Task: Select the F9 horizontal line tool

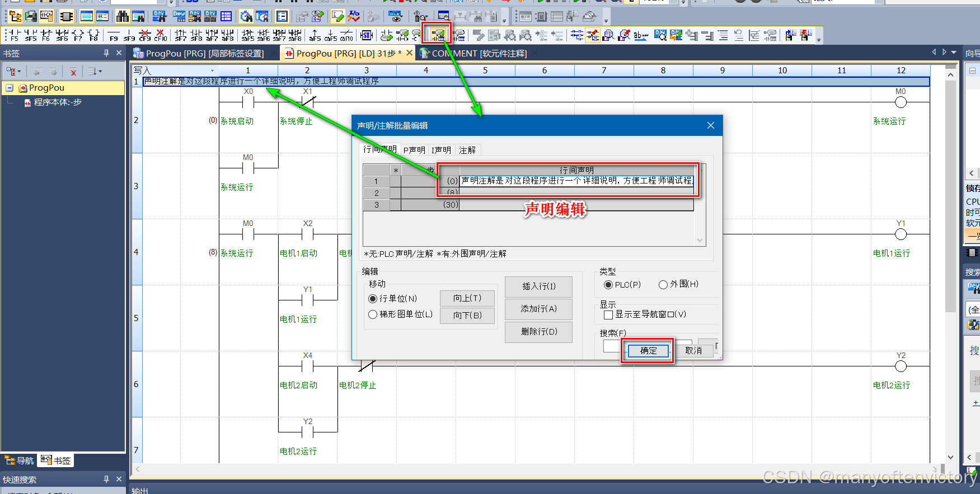Action: point(114,35)
